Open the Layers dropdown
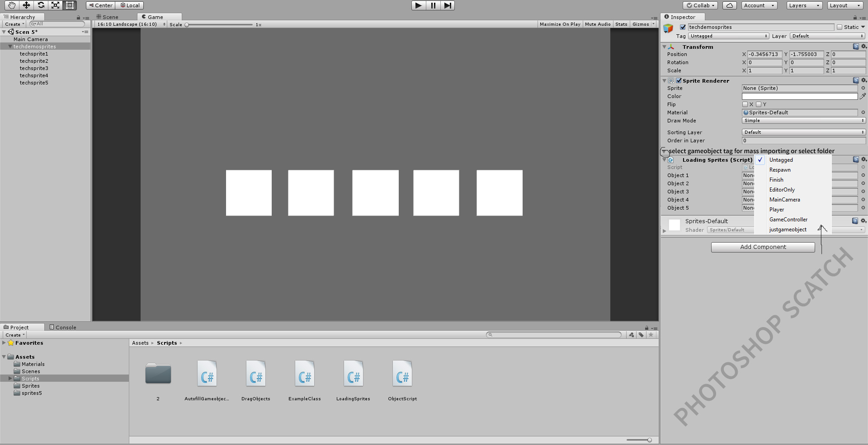Viewport: 868px width, 445px height. click(x=804, y=5)
